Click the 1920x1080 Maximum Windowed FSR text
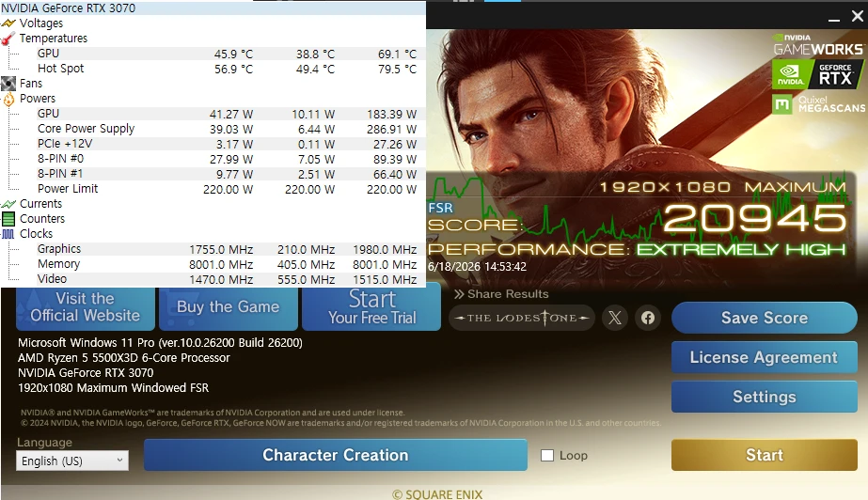The image size is (868, 500). [113, 388]
